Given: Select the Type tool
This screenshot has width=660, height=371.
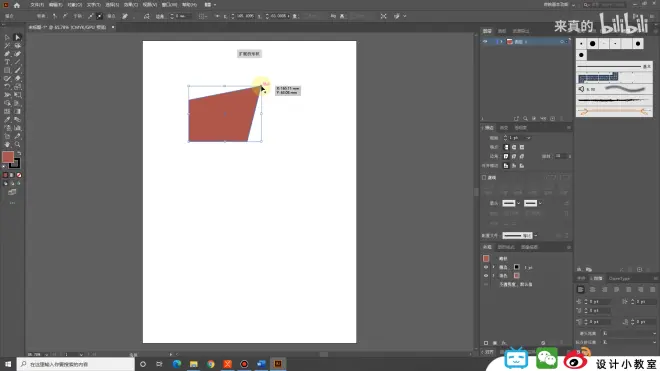Looking at the screenshot, I should click(7, 62).
